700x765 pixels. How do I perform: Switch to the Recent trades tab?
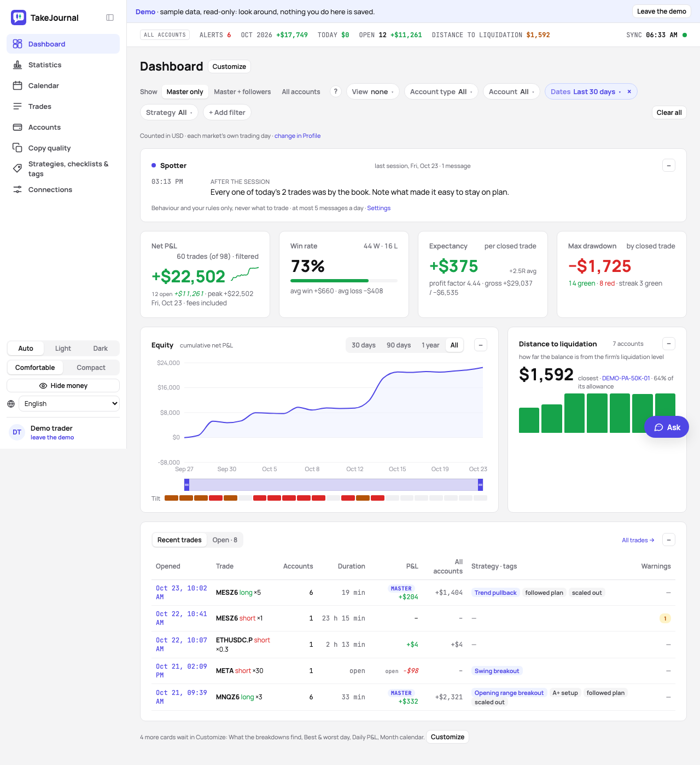click(x=179, y=540)
